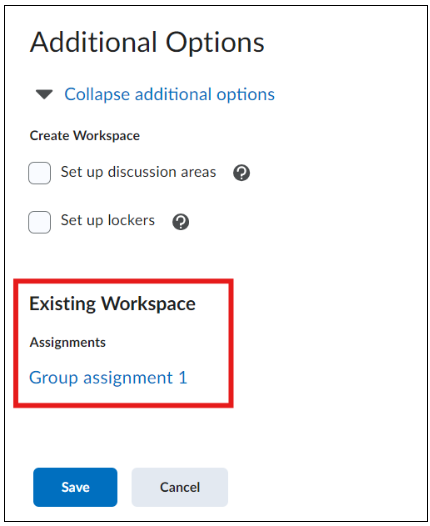430x526 pixels.
Task: Enable the Set up discussion areas checkbox
Action: (40, 173)
